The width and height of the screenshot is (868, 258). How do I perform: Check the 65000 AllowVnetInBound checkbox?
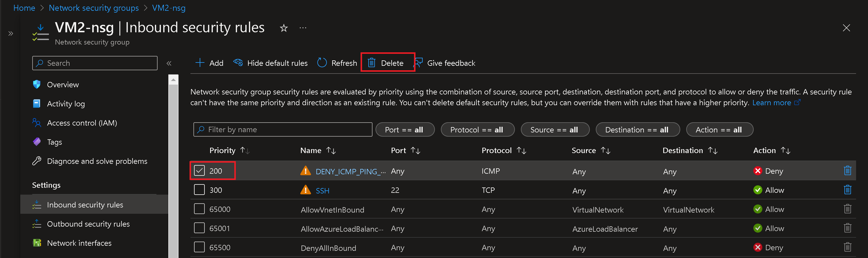(199, 209)
